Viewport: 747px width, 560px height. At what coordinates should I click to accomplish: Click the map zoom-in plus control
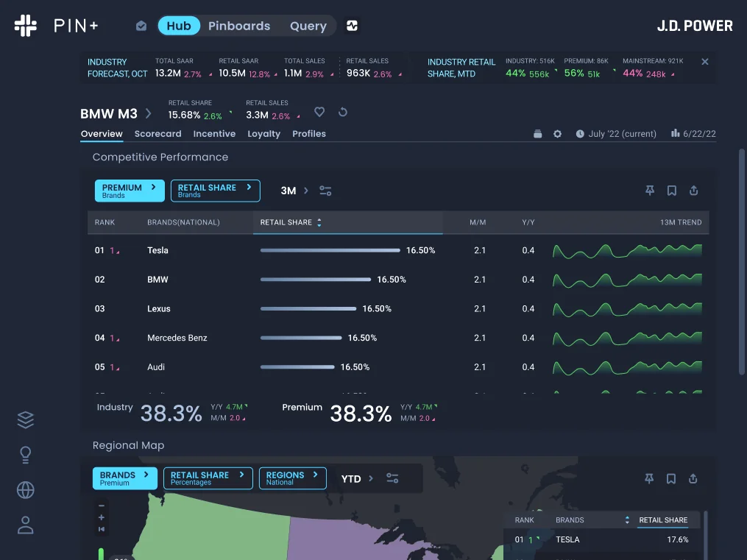102,517
